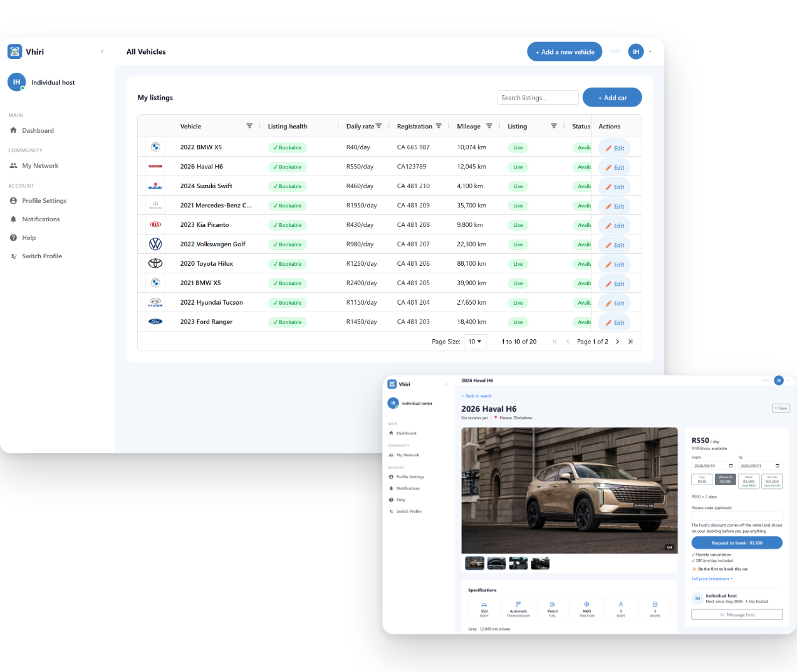Click the + Add car button
Viewport: 797px width, 672px height.
tap(612, 98)
